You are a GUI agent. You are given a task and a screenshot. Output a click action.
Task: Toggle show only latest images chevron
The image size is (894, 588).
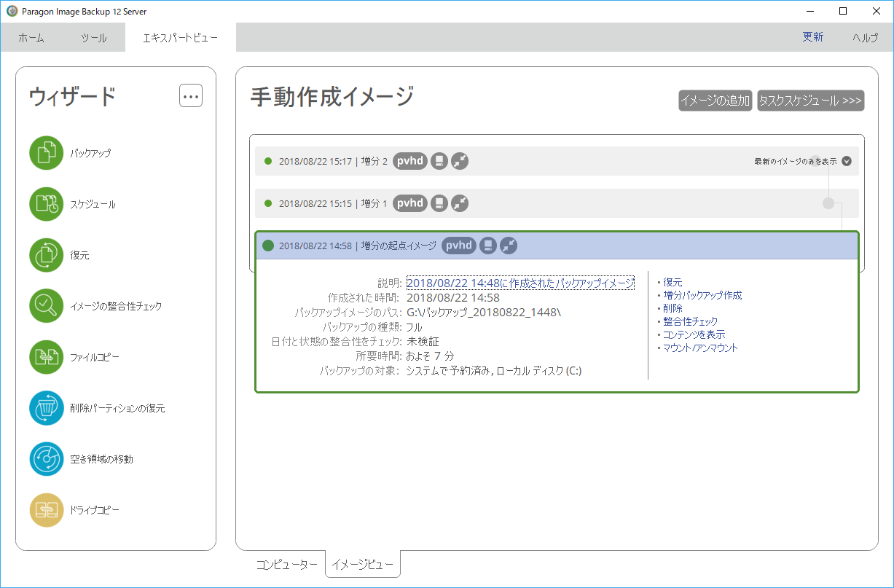[x=846, y=162]
